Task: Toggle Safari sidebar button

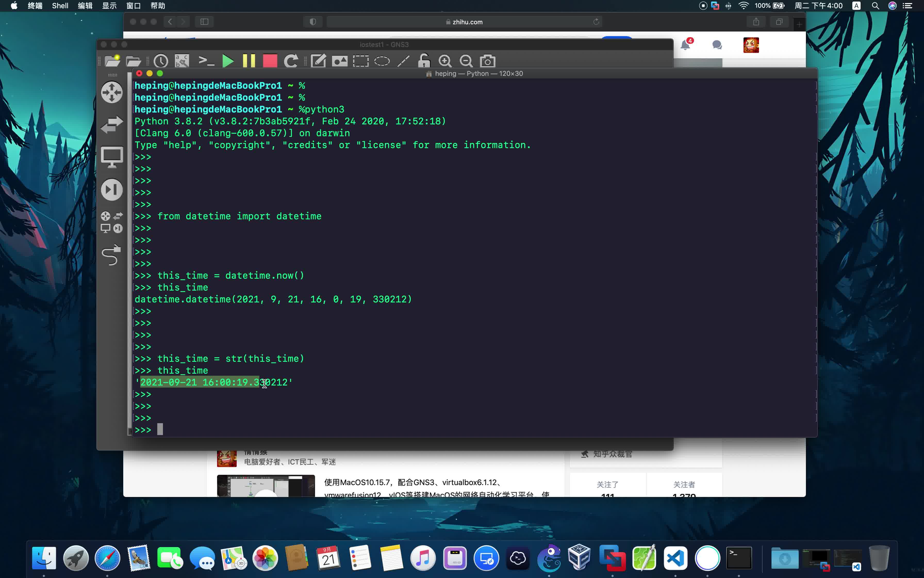Action: 204,22
